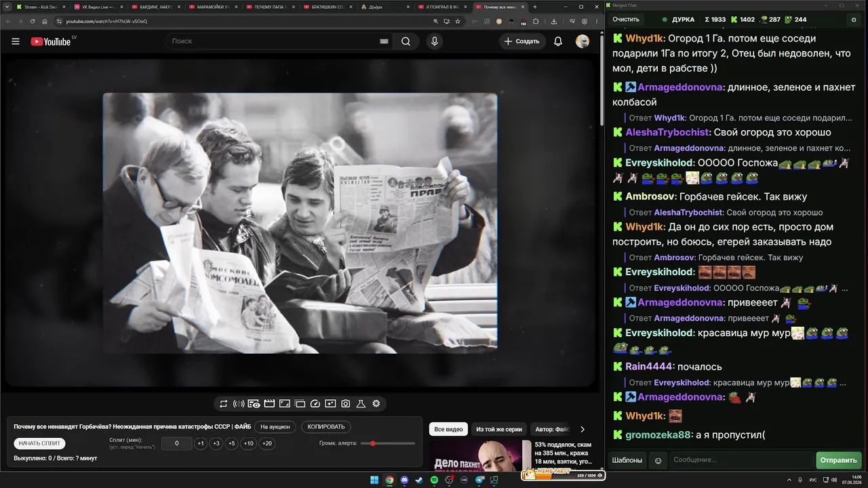Click the loop icon in player toolbar
This screenshot has height=488, width=868.
click(223, 404)
